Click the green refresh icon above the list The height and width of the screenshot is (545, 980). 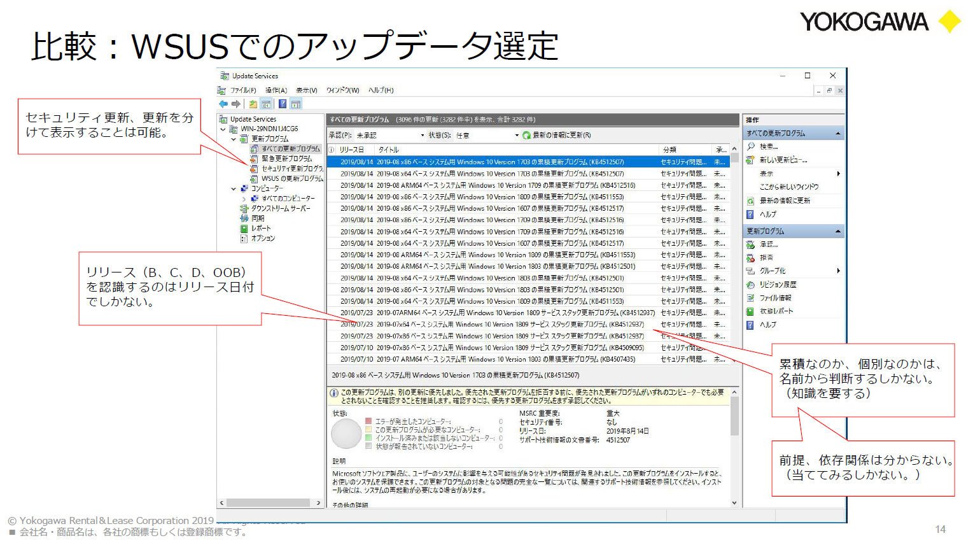[x=526, y=136]
